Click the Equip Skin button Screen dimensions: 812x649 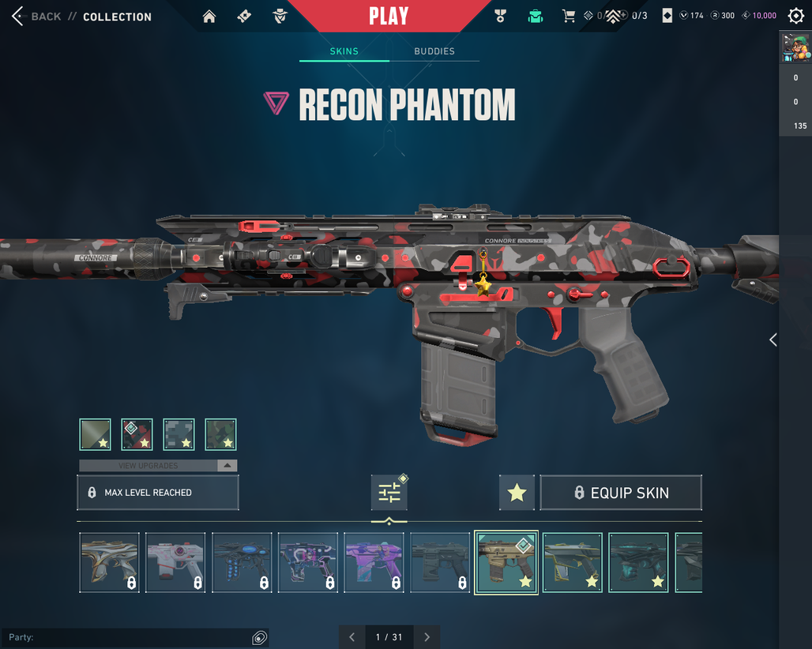point(621,493)
